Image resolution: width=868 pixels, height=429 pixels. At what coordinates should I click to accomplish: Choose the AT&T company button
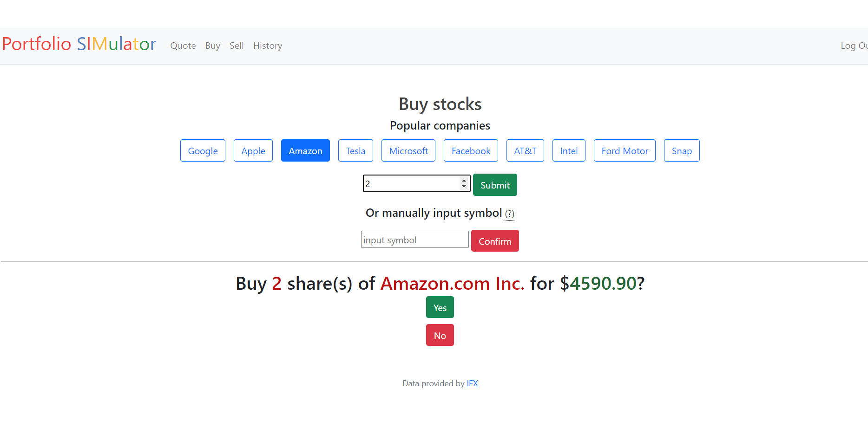(x=525, y=151)
